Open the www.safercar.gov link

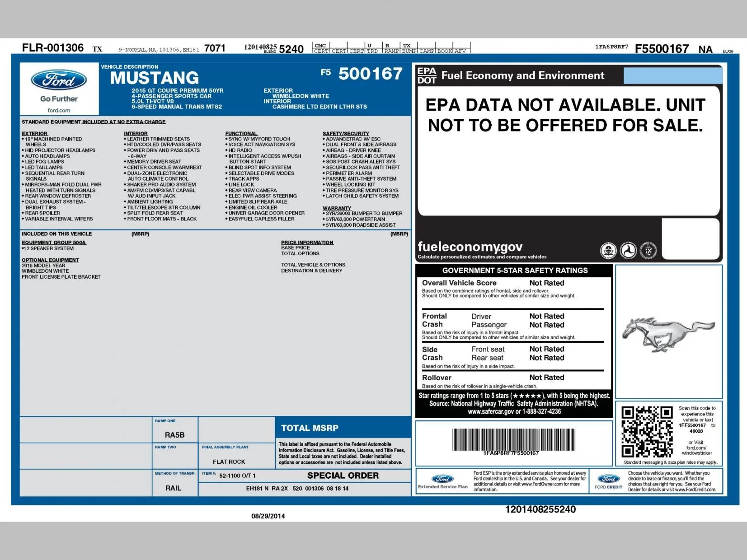tap(491, 411)
